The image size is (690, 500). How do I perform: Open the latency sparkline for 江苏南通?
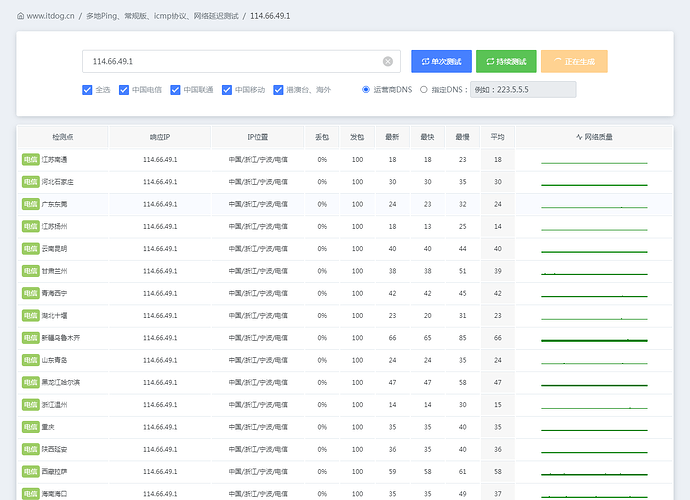594,163
